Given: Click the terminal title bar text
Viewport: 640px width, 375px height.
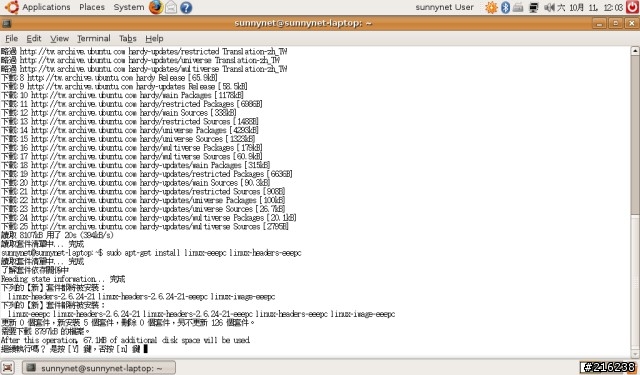Looking at the screenshot, I should click(303, 23).
